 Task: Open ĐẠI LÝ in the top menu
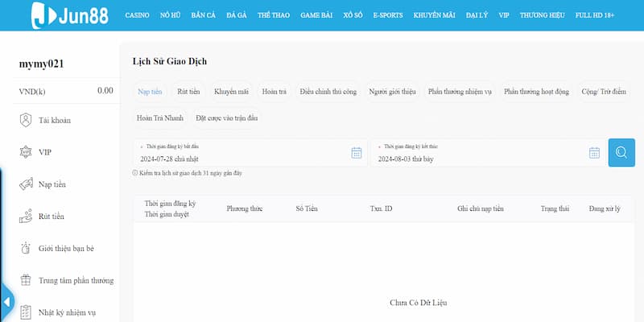(x=477, y=15)
